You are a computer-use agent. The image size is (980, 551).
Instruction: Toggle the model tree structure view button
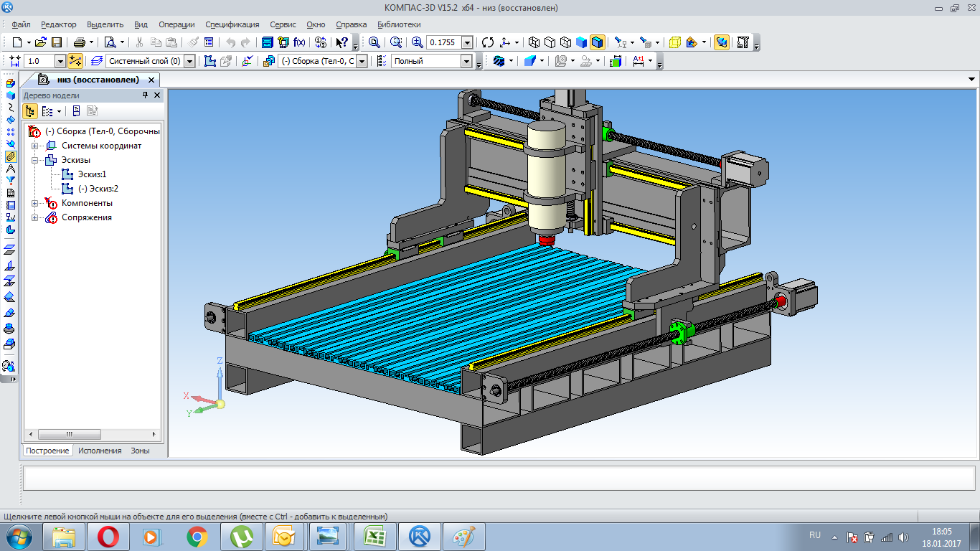point(31,111)
